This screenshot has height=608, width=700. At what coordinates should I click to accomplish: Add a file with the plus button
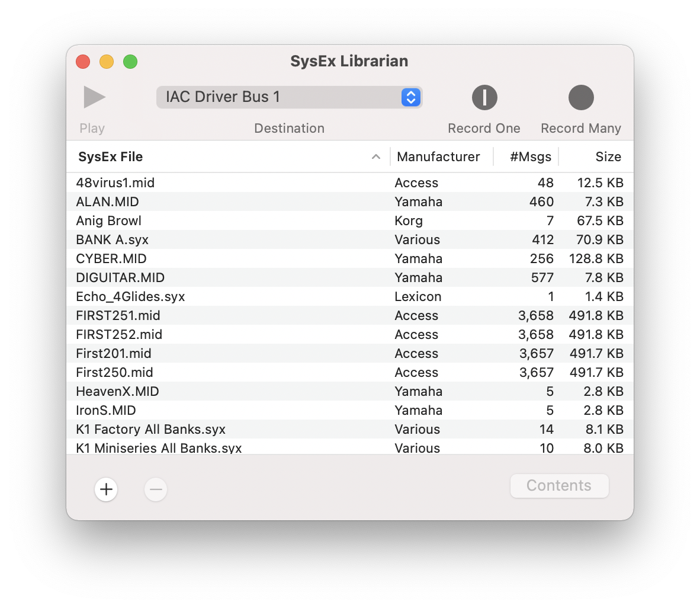pyautogui.click(x=106, y=489)
